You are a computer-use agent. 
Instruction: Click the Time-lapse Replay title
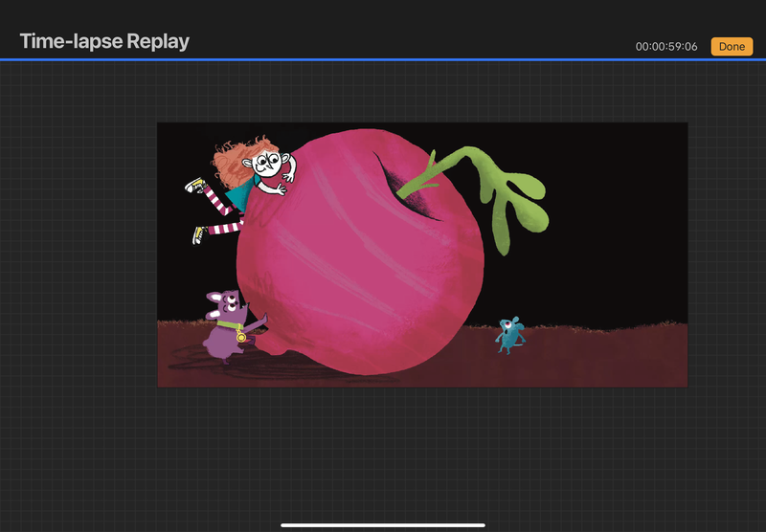[104, 41]
